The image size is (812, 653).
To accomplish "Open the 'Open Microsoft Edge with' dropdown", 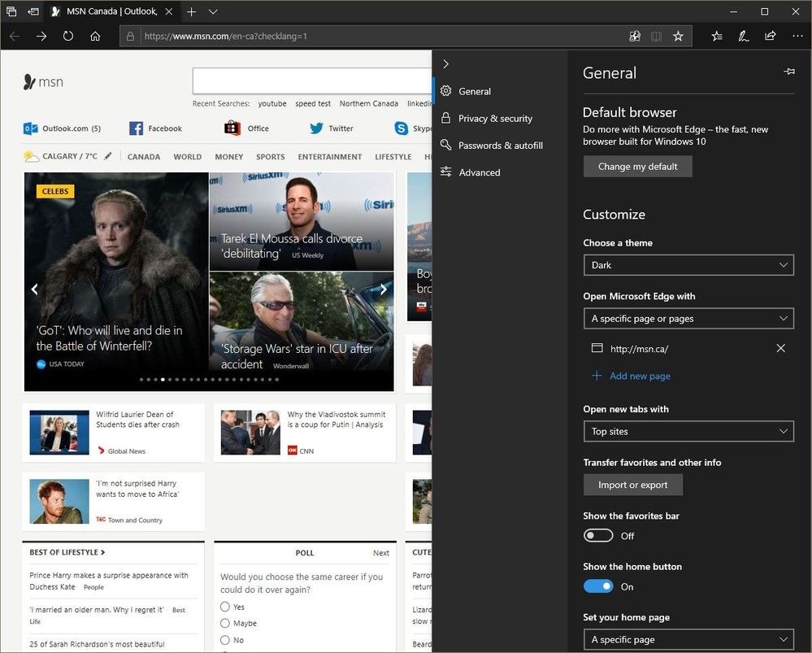I will [688, 319].
